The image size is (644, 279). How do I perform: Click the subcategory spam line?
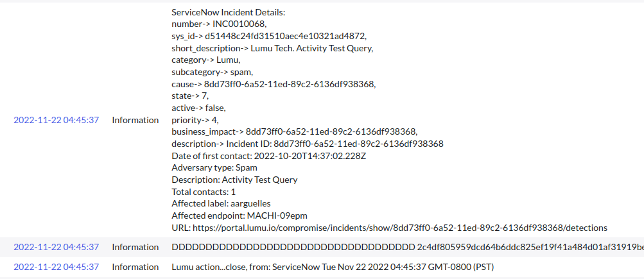212,72
